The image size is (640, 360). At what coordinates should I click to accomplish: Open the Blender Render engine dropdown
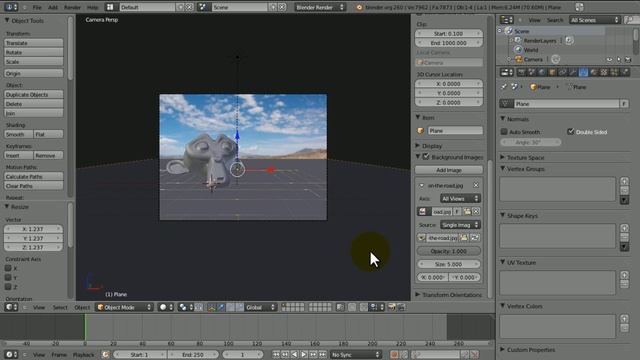(320, 7)
